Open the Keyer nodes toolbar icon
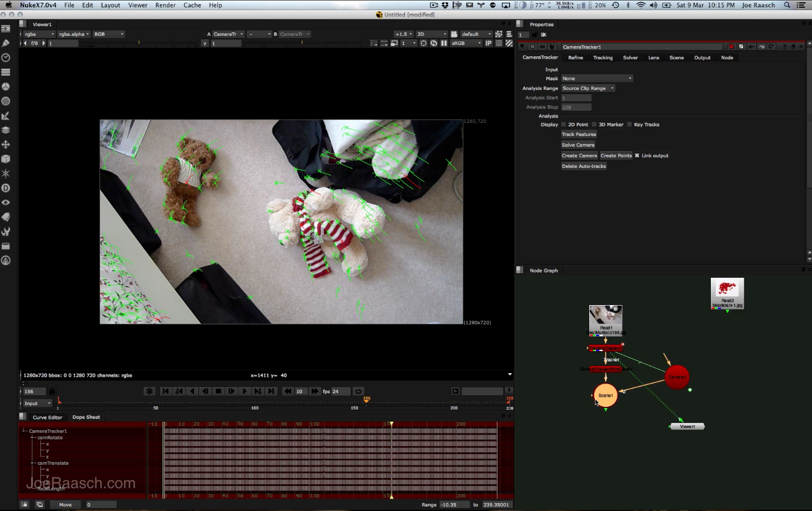812x511 pixels. click(x=6, y=116)
